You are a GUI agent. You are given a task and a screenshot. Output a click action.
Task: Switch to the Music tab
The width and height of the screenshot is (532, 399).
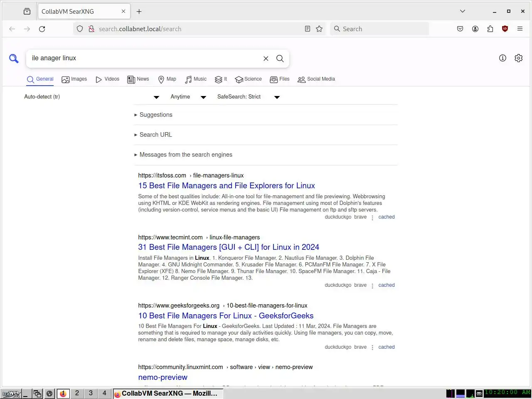(x=195, y=79)
